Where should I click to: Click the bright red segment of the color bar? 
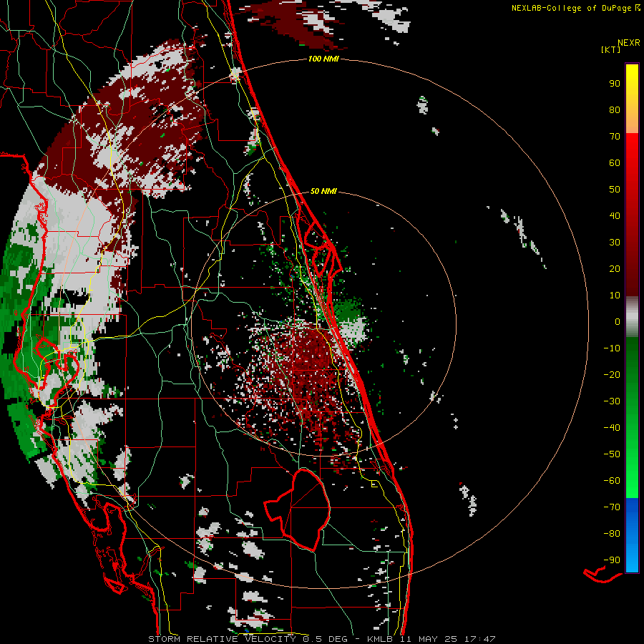point(632,165)
